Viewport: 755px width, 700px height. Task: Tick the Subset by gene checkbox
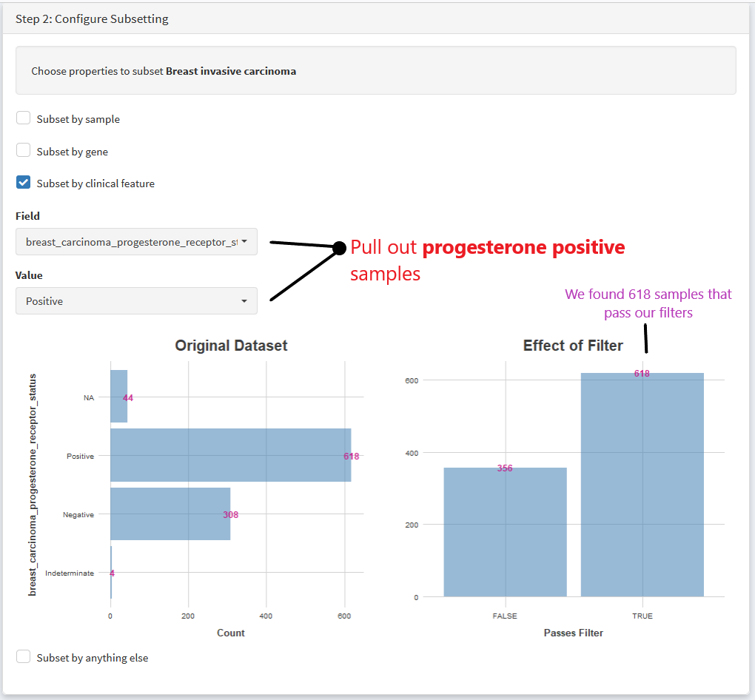pos(23,150)
